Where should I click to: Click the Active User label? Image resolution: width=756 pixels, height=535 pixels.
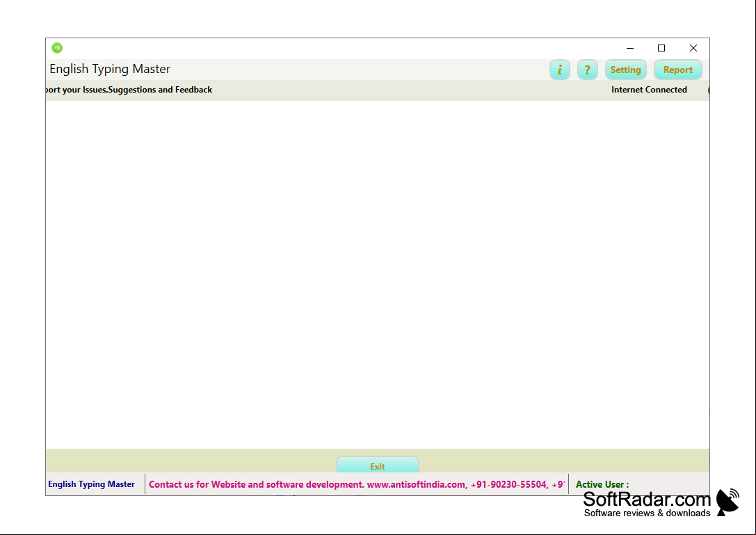click(x=602, y=484)
